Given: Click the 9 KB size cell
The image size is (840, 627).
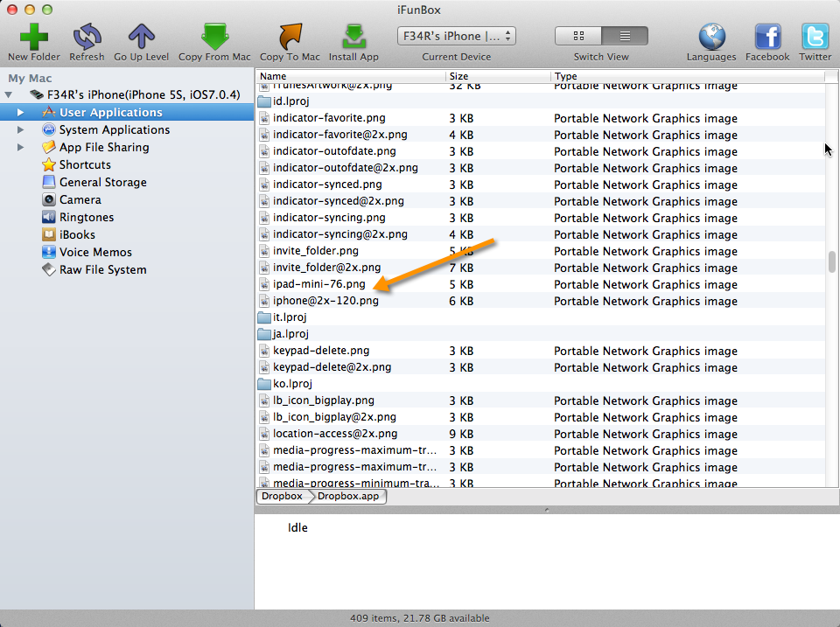Looking at the screenshot, I should [x=461, y=435].
